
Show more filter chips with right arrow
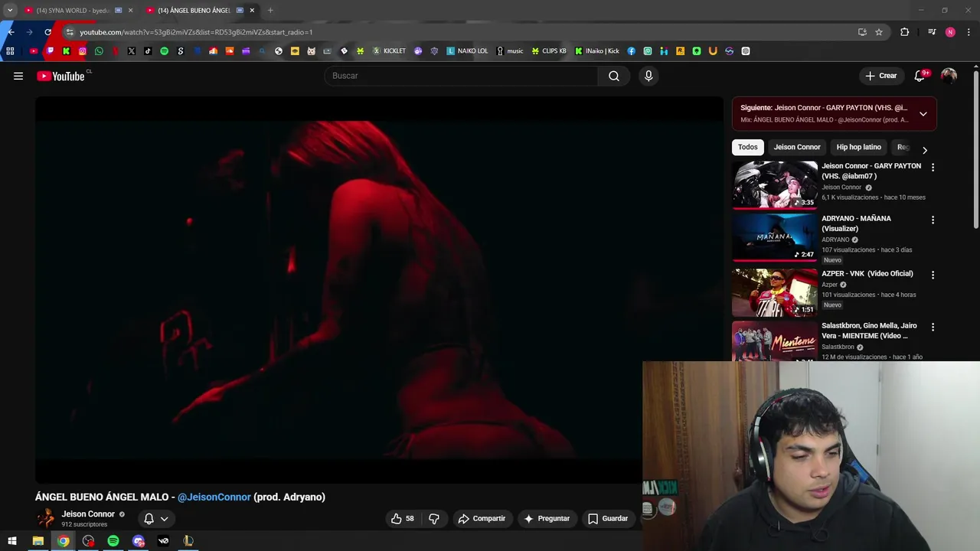924,150
